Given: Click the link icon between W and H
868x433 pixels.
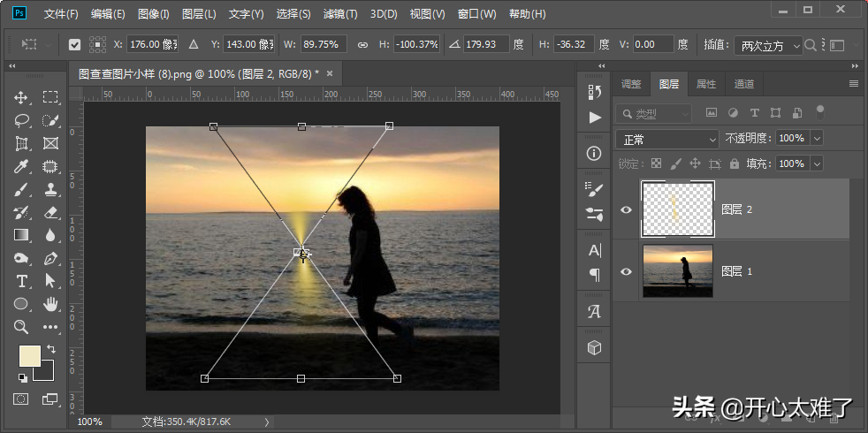Looking at the screenshot, I should [362, 44].
